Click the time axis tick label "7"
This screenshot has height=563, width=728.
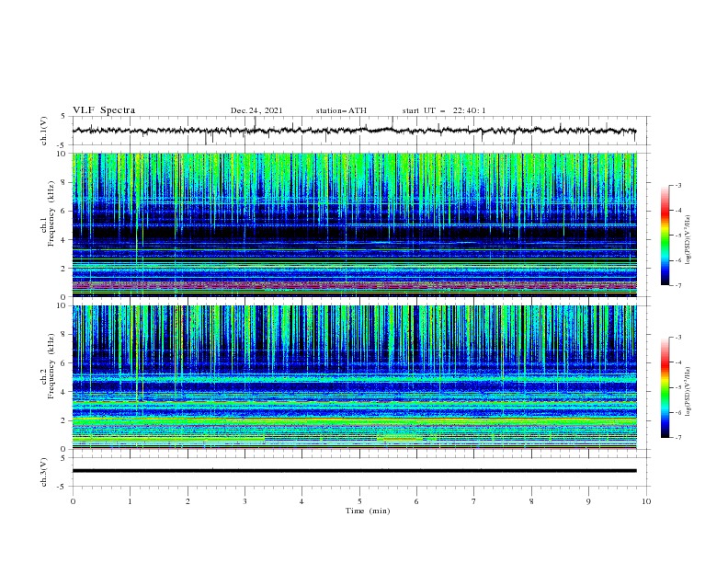tap(474, 501)
